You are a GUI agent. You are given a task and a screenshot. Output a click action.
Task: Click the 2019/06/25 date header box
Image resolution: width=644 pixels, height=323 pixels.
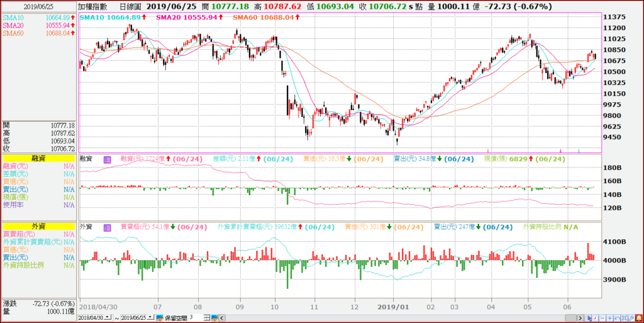(x=38, y=6)
